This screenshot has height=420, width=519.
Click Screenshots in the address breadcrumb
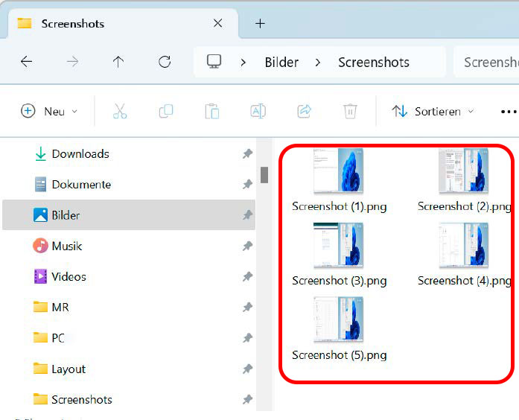point(374,63)
